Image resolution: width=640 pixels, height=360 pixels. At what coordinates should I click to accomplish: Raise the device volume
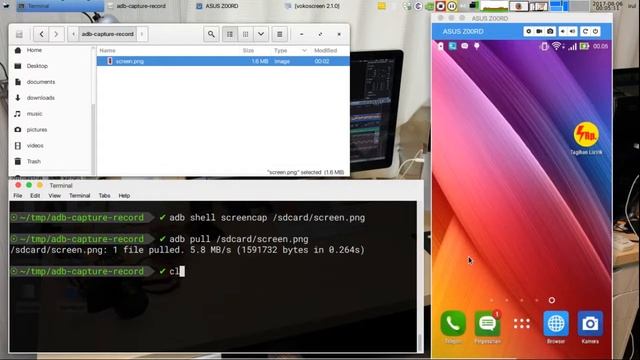[x=573, y=31]
